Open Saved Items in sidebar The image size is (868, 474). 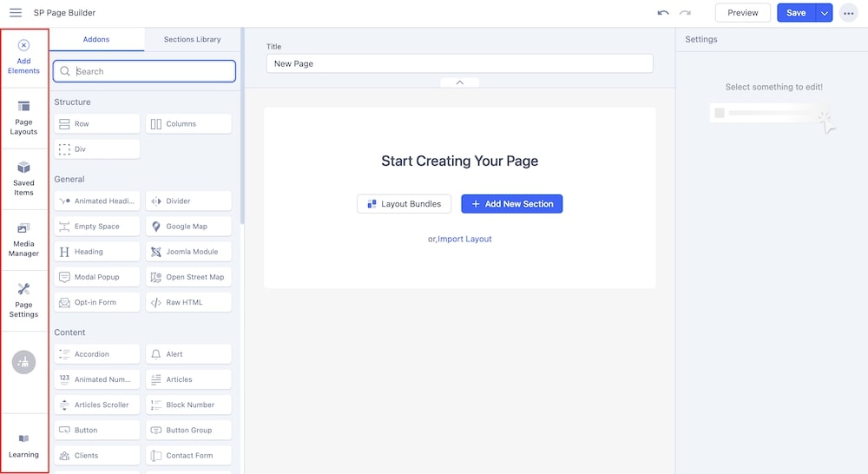point(23,177)
